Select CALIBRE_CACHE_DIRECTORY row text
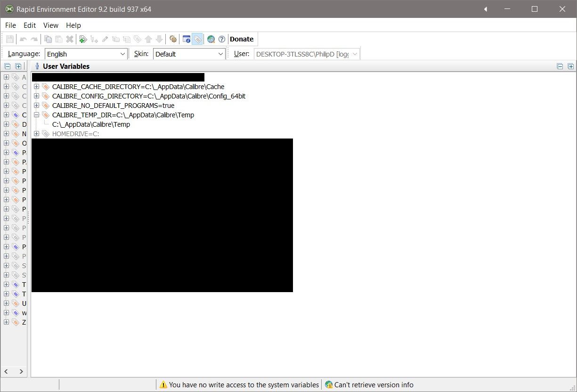 point(138,87)
